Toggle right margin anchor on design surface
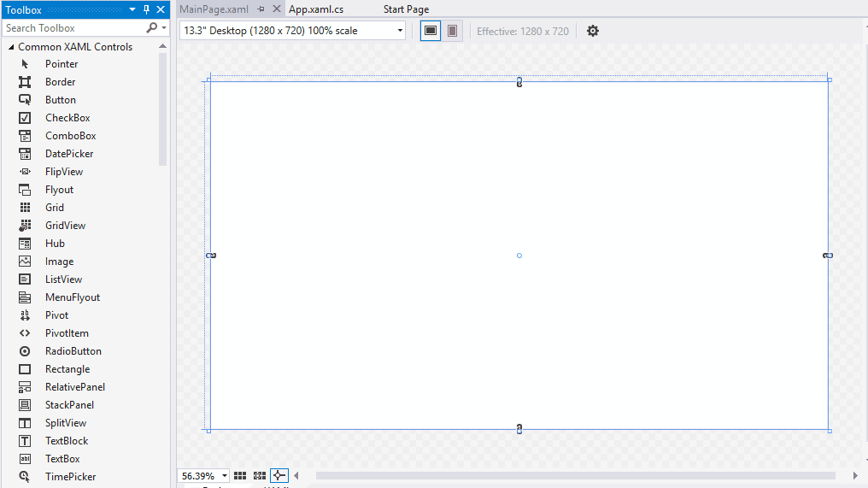The image size is (868, 488). [828, 256]
